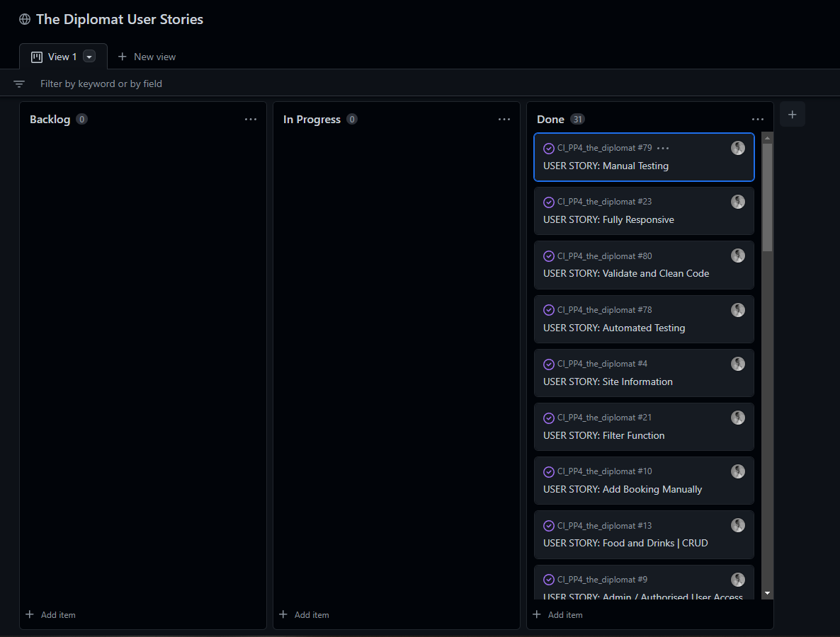The width and height of the screenshot is (840, 637).
Task: Click the closed status icon on issue #23
Action: pyautogui.click(x=549, y=202)
